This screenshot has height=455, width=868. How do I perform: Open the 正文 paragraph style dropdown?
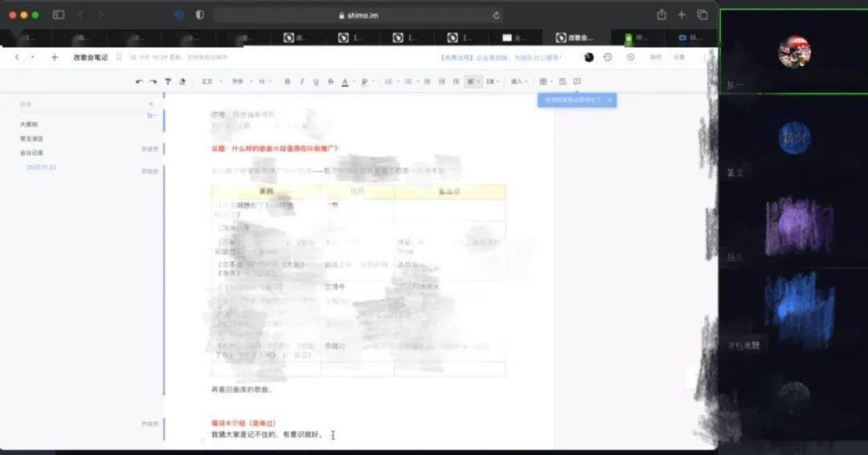click(x=210, y=81)
